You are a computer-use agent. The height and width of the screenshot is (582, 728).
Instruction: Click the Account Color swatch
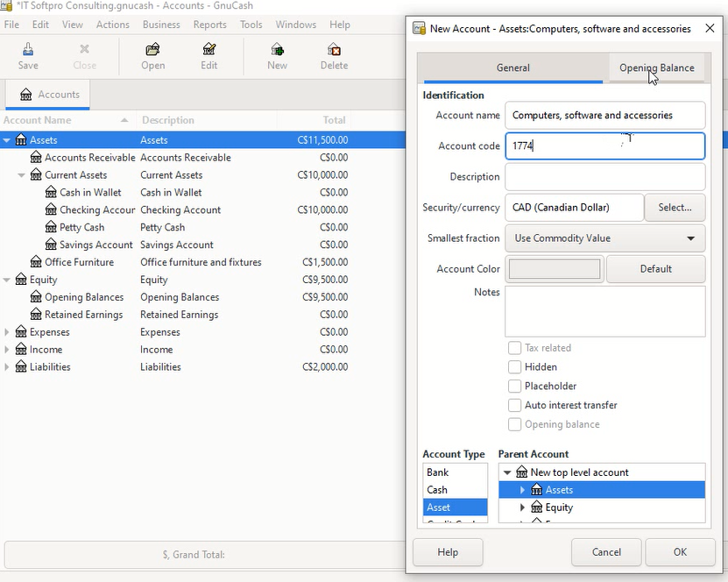pos(555,269)
